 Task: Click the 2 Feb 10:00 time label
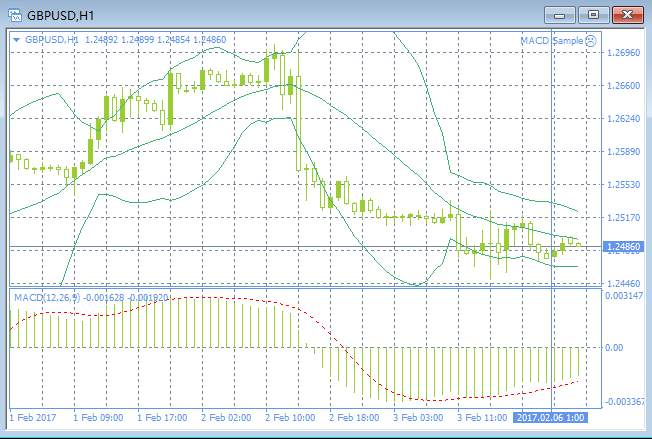click(290, 417)
